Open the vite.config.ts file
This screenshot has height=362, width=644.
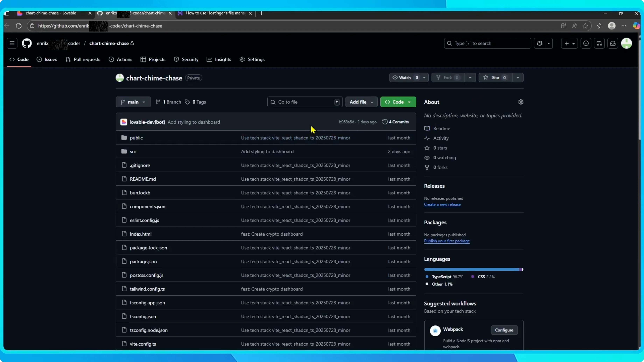143,344
